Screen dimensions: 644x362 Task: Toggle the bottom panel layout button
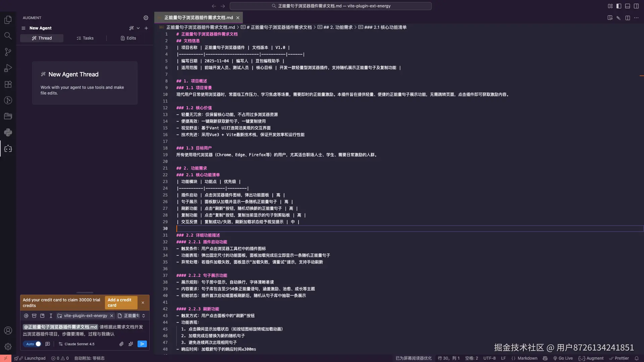628,6
